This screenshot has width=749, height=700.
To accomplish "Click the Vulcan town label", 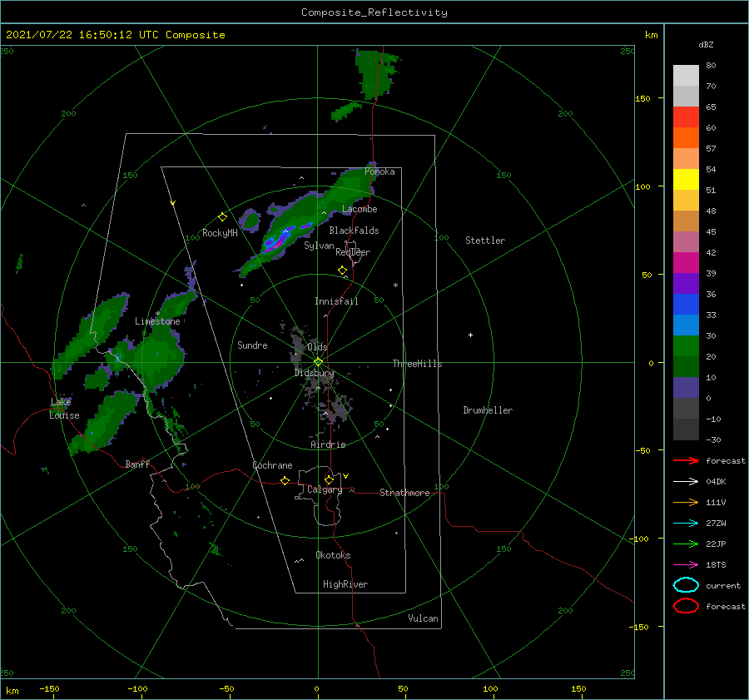I will click(x=424, y=618).
